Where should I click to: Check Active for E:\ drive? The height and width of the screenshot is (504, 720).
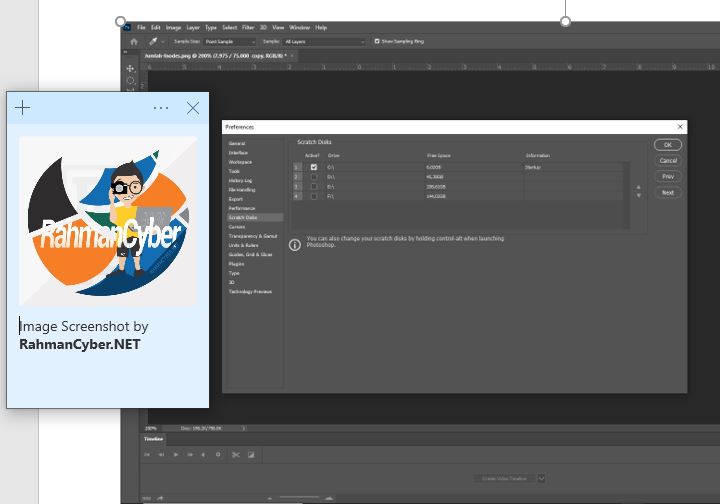coord(314,186)
